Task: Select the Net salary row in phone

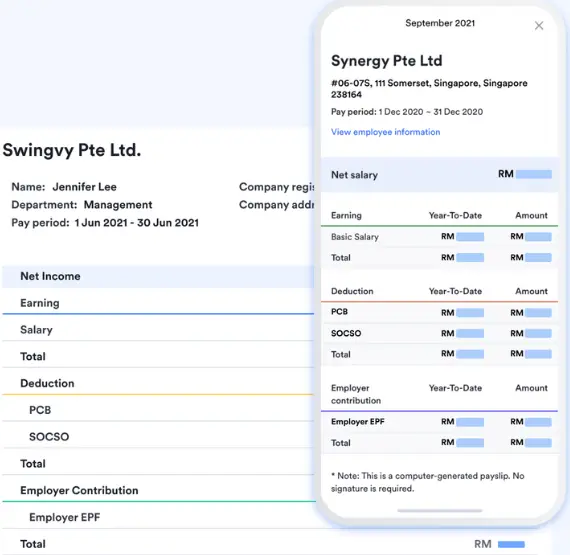Action: (x=439, y=175)
